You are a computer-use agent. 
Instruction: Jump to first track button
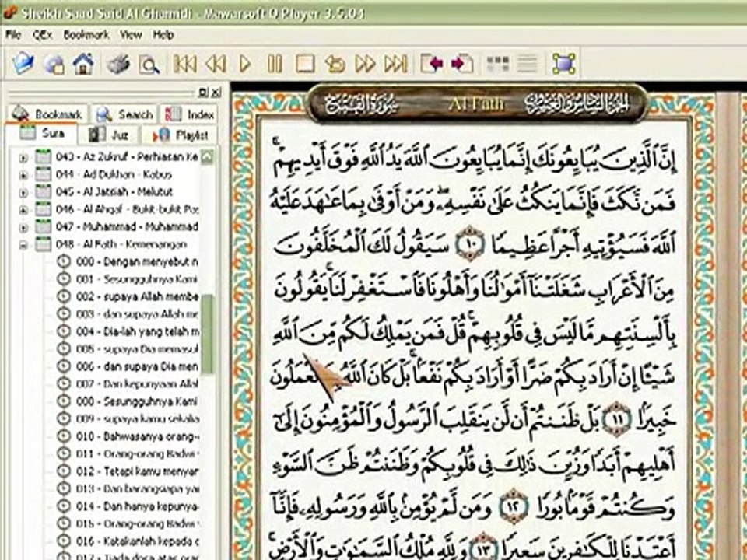(x=185, y=64)
